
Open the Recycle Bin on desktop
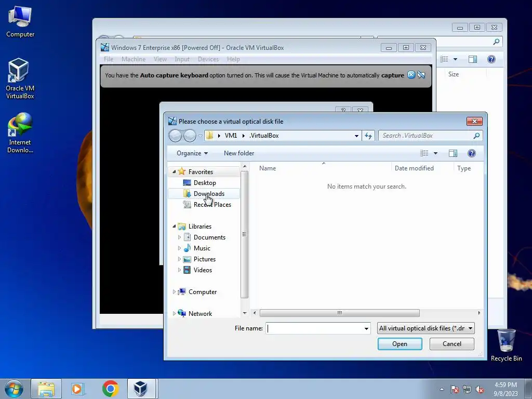tap(506, 345)
